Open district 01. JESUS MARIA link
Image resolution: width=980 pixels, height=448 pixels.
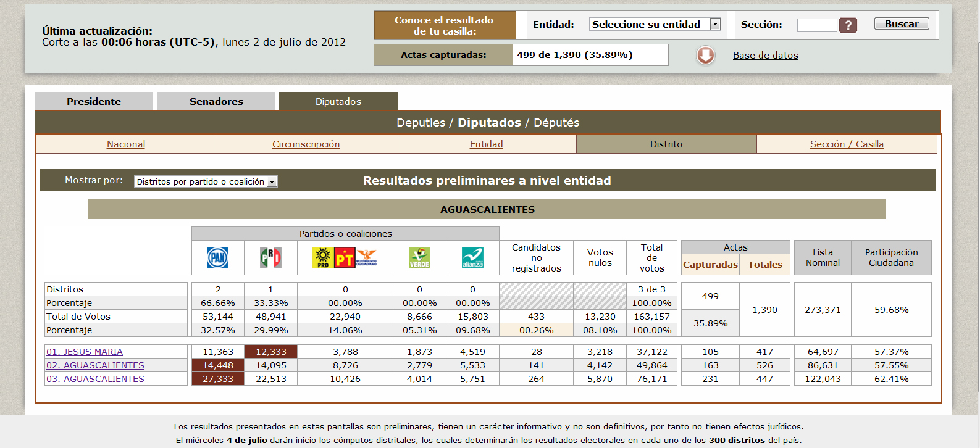85,352
